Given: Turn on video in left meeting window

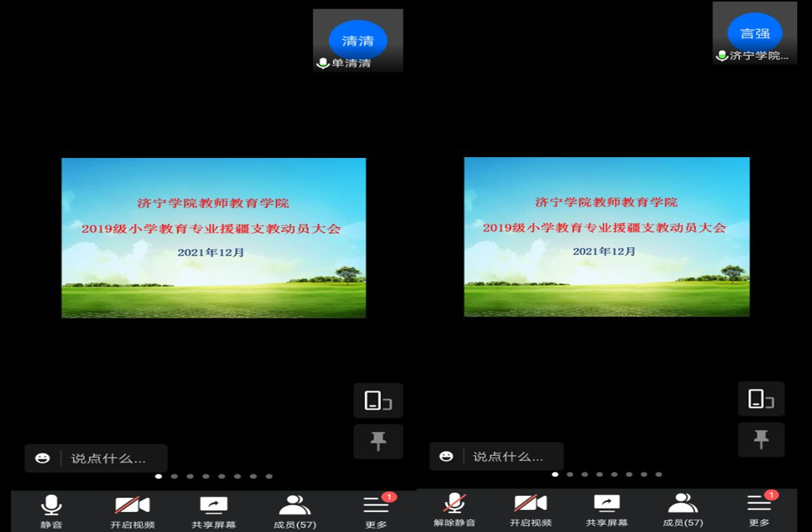Looking at the screenshot, I should [132, 510].
